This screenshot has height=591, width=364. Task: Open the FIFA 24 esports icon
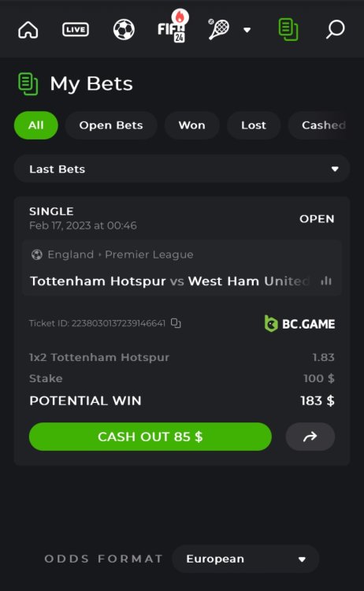click(173, 26)
